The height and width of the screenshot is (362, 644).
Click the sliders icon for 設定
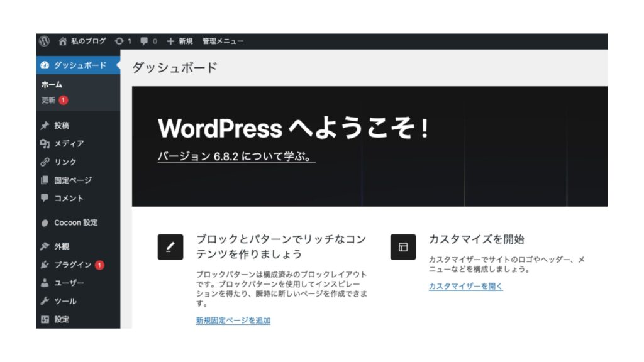(45, 319)
